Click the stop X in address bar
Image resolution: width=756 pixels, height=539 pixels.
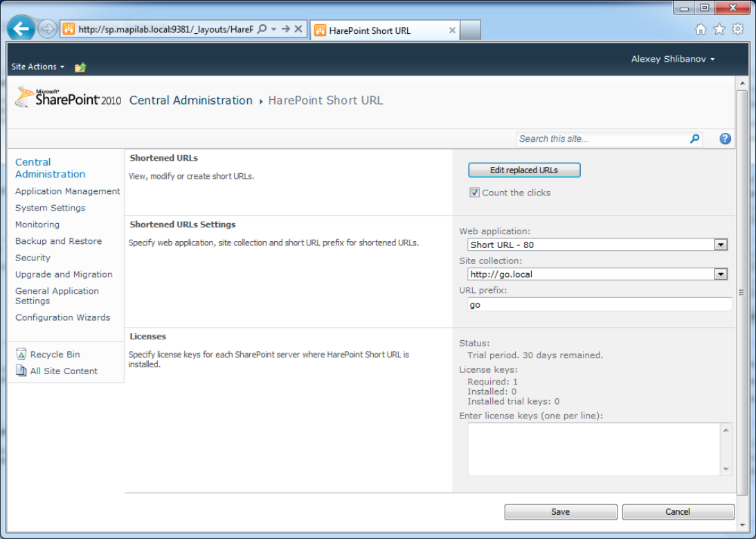(x=298, y=29)
